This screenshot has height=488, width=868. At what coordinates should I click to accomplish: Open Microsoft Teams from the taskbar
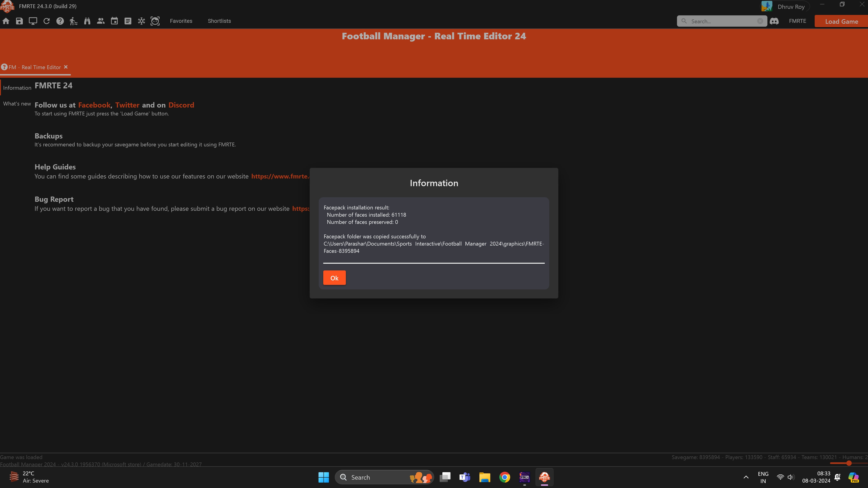(465, 477)
